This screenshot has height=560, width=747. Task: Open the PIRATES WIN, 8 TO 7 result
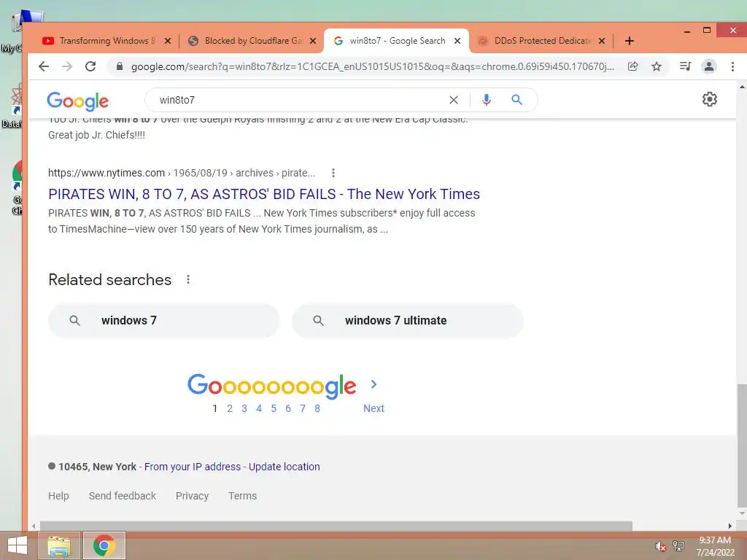[x=264, y=194]
